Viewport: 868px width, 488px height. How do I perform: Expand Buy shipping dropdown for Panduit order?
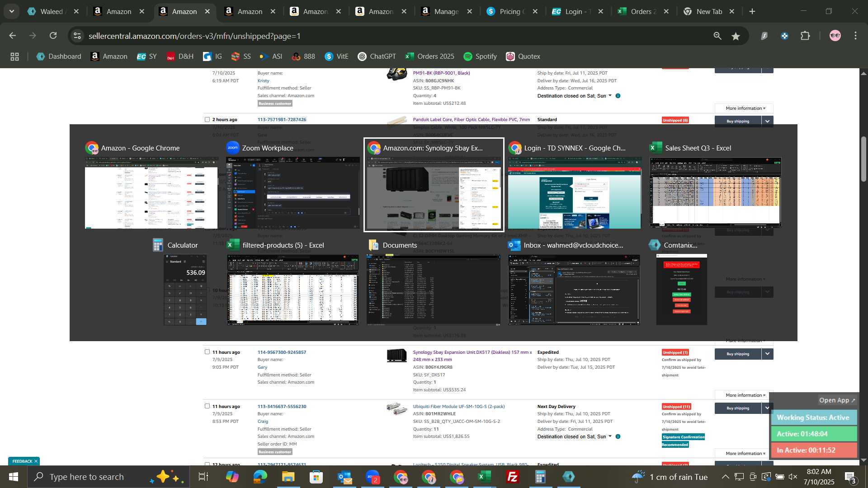click(768, 121)
